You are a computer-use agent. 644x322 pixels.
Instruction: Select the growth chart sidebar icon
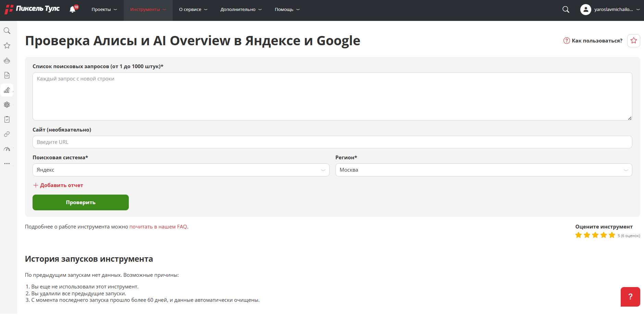[7, 90]
